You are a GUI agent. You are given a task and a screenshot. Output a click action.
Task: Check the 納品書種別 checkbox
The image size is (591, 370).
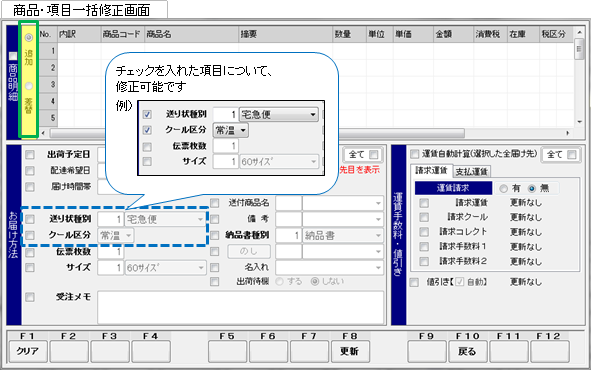tap(214, 235)
